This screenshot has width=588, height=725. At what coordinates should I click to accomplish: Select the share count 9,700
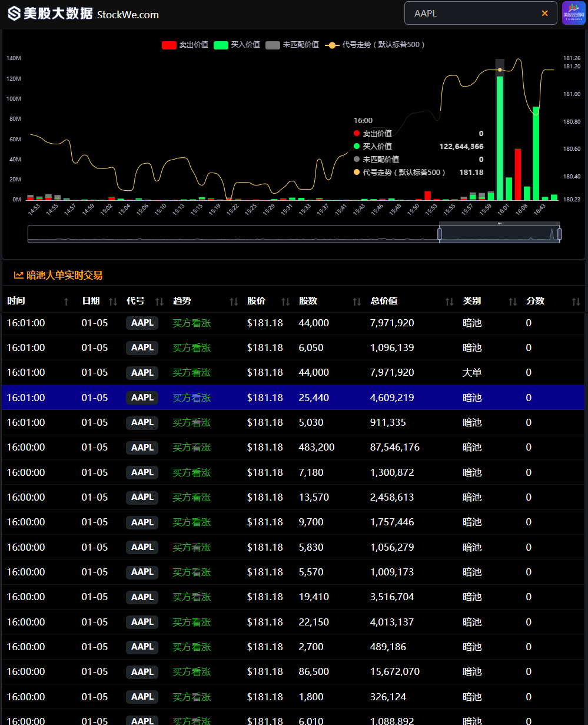311,522
